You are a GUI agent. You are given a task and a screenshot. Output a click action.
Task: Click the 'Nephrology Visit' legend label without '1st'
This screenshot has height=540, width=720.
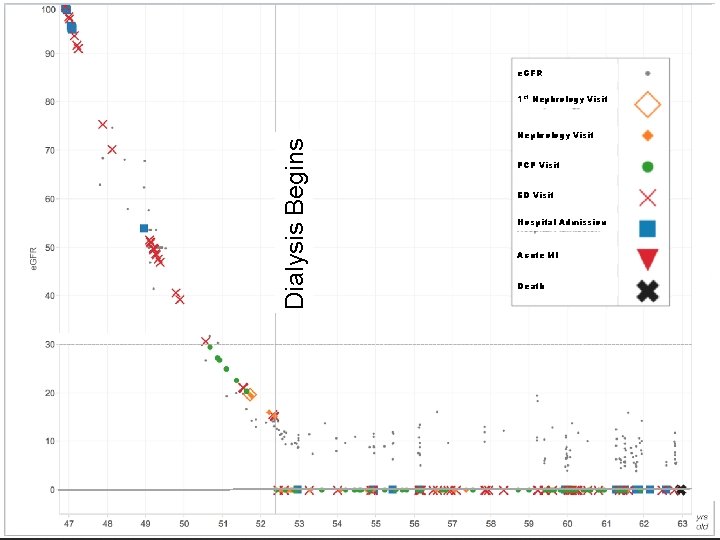(x=555, y=135)
